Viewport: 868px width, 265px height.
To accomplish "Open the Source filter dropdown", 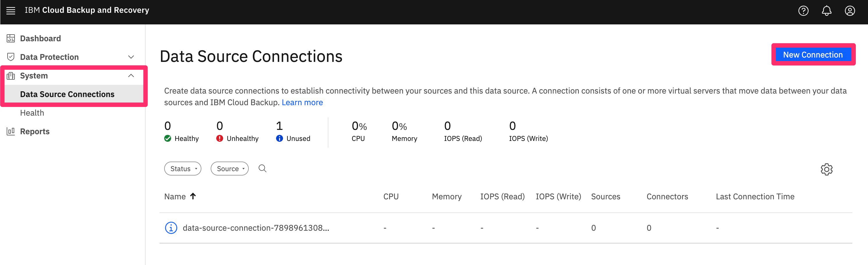I will tap(230, 169).
